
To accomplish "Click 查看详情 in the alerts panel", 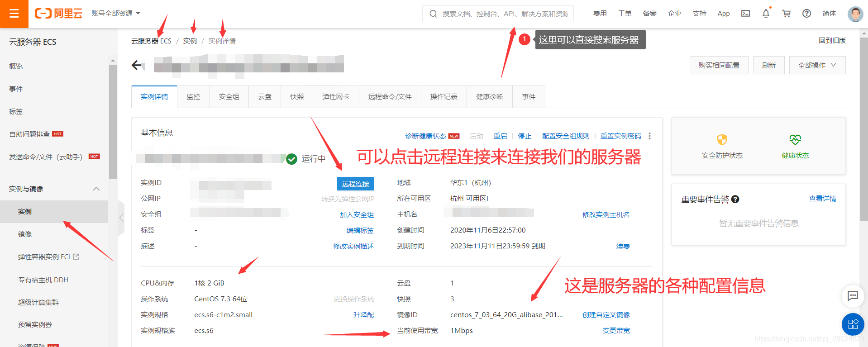I will pyautogui.click(x=822, y=199).
